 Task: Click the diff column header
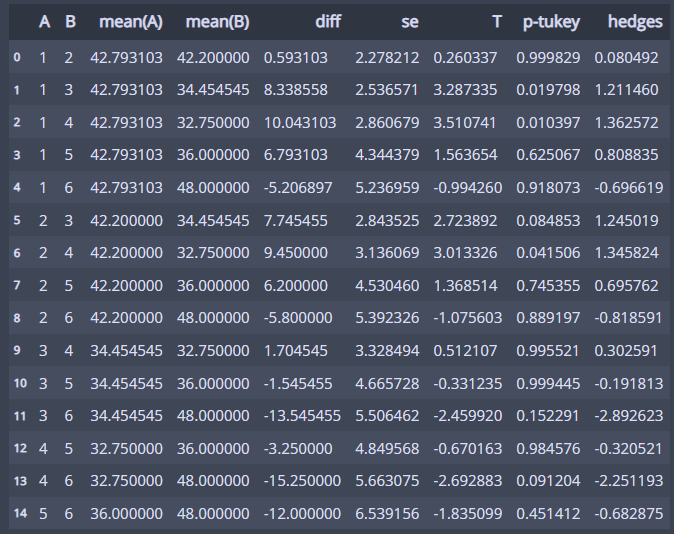(328, 21)
